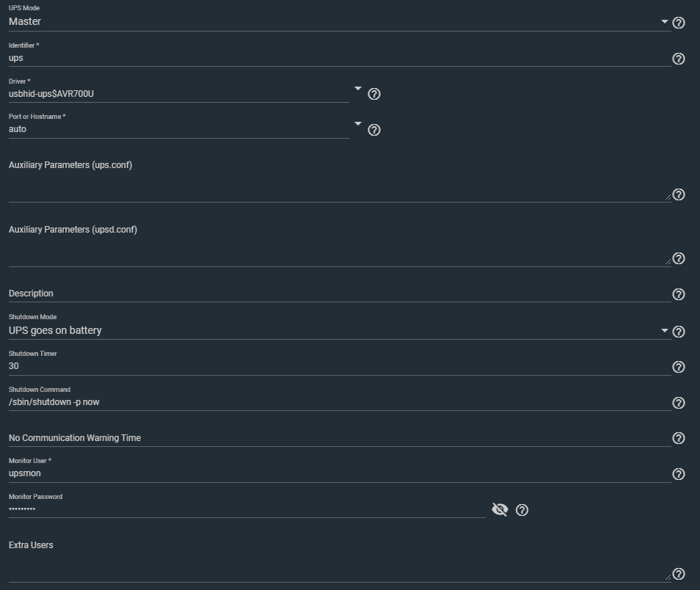700x590 pixels.
Task: Click help icon for Shutdown Command
Action: point(679,403)
